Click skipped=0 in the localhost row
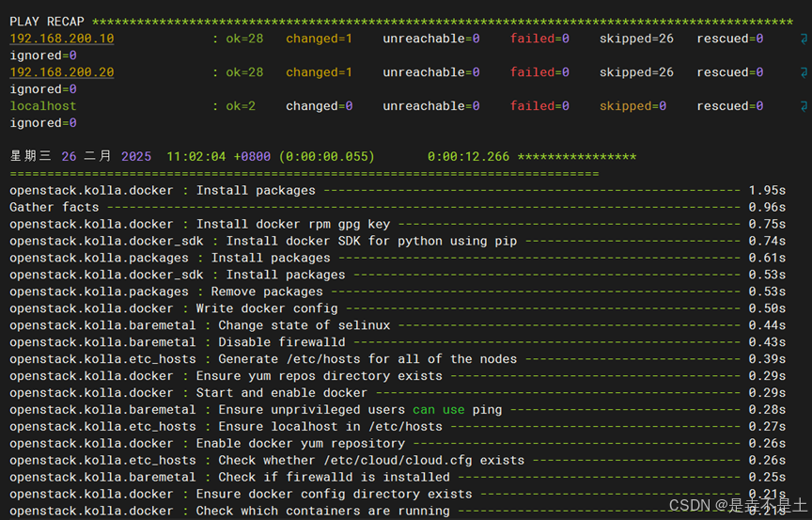Viewport: 812px width, 520px height. click(632, 105)
